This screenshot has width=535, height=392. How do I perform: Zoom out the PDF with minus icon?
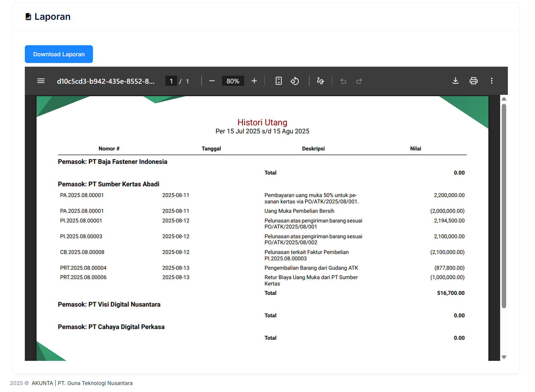pyautogui.click(x=212, y=81)
